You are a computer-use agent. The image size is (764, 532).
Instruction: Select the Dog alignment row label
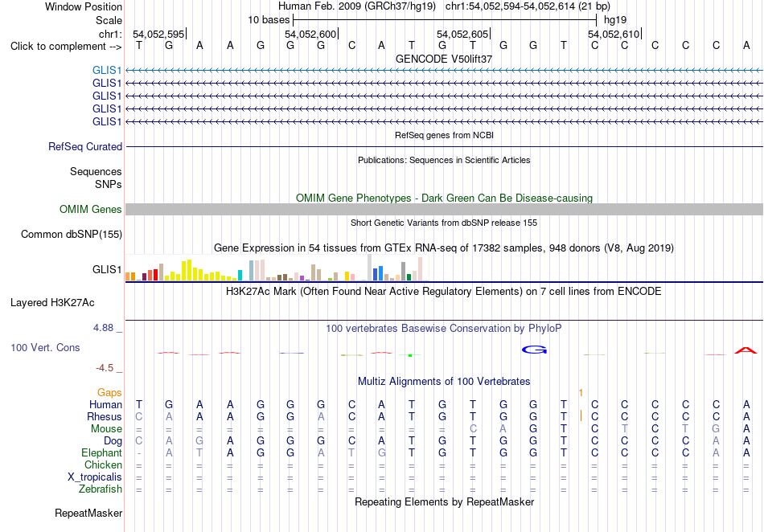[113, 441]
